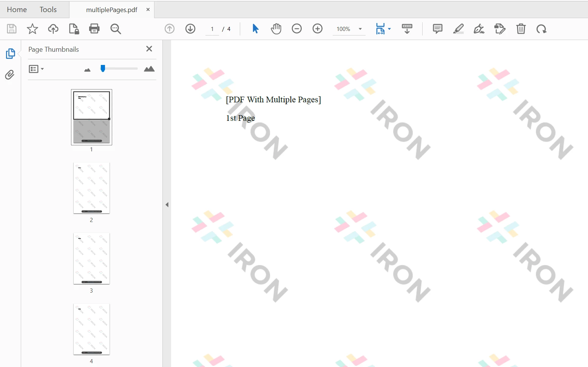The height and width of the screenshot is (367, 588).
Task: Upload the file to cloud
Action: coord(53,29)
